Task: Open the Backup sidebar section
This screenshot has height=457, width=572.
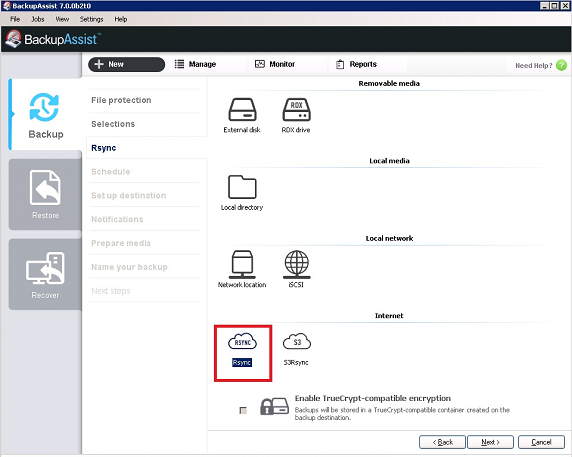Action: (45, 115)
